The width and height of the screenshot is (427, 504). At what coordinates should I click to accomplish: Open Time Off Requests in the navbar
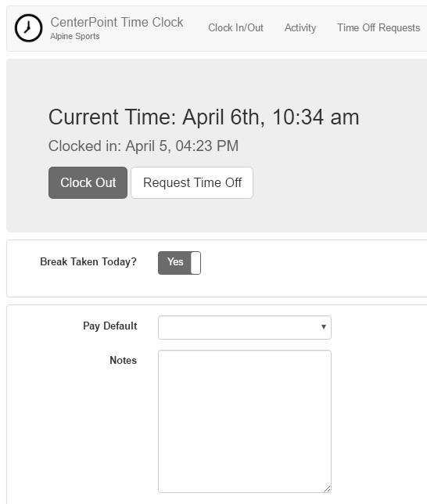click(379, 27)
